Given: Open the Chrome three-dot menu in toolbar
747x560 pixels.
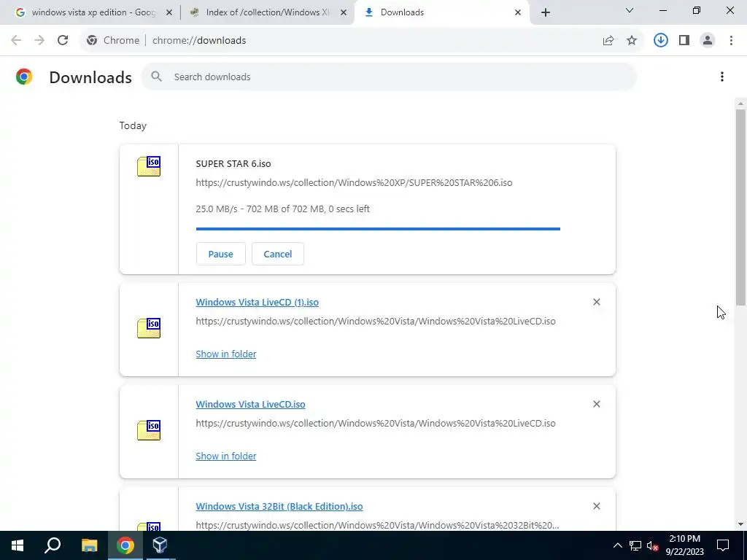Looking at the screenshot, I should pos(731,41).
